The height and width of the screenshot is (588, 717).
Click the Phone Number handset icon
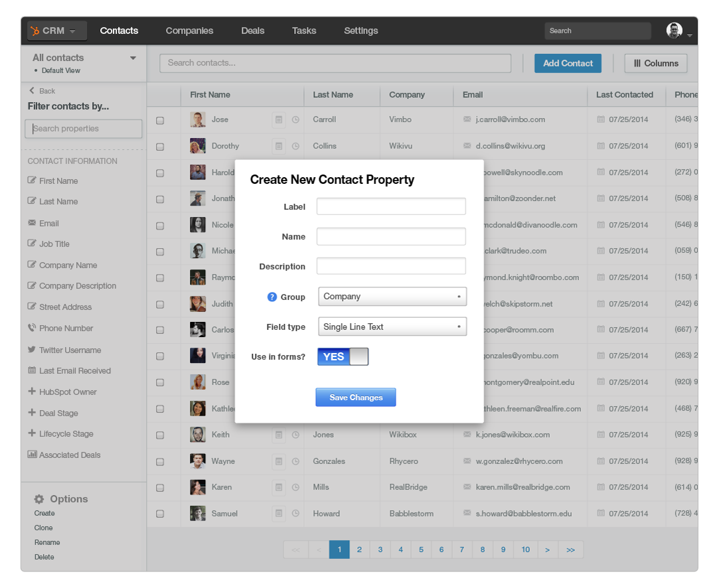point(32,328)
